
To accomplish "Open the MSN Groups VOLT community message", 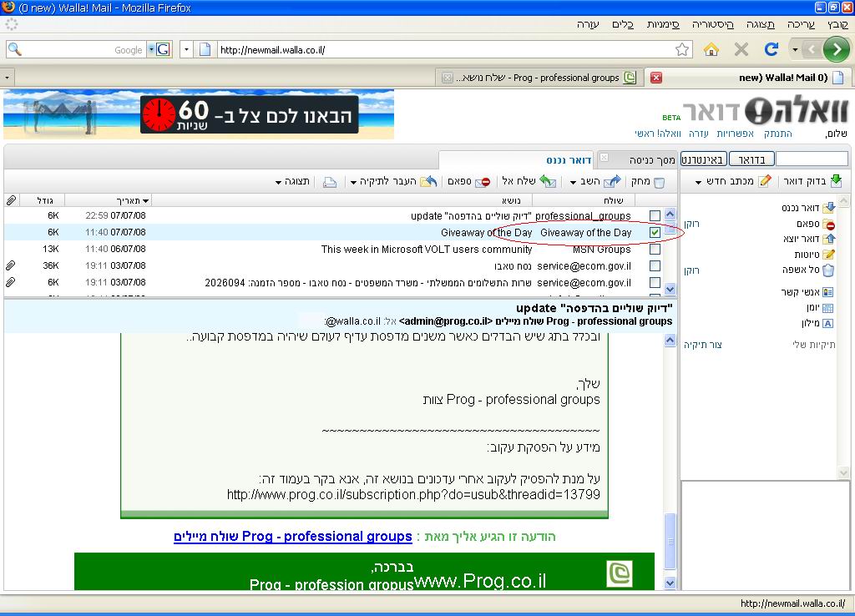I will coord(427,249).
